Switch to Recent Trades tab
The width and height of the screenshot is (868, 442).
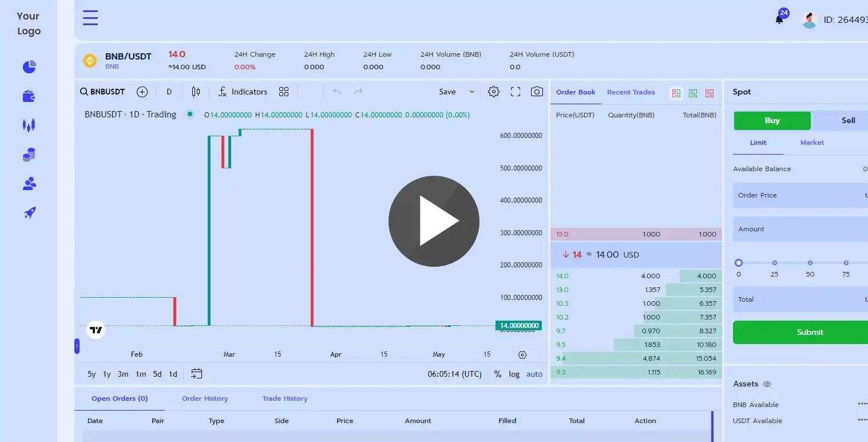(631, 92)
